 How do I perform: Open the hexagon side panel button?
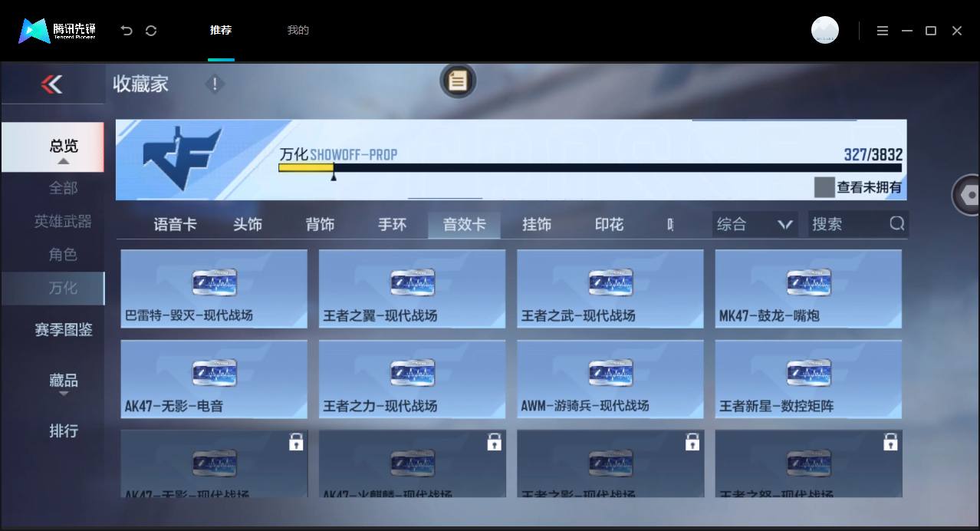[x=968, y=195]
